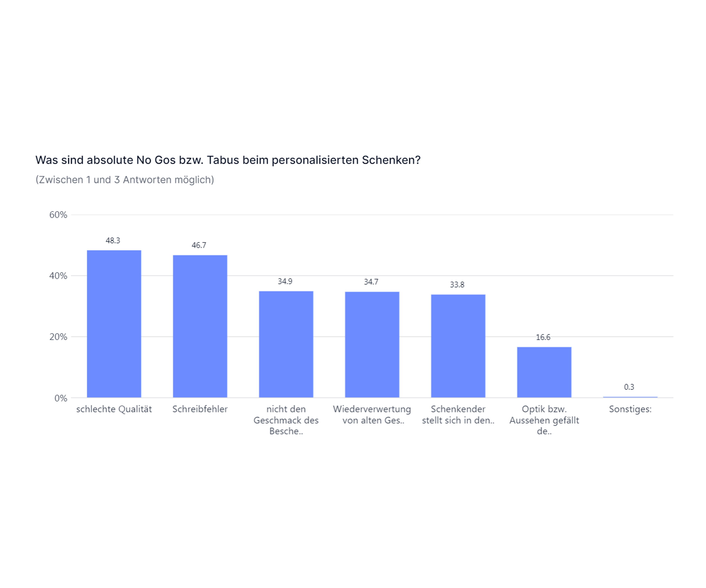The width and height of the screenshot is (706, 588).
Task: Click the chart title about No Gos
Action: (x=228, y=160)
